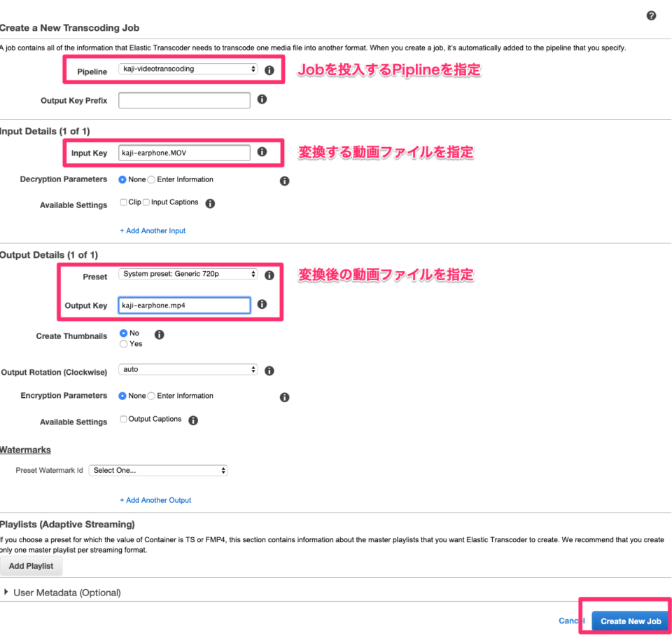Click inside the Output Key Prefix field
The width and height of the screenshot is (672, 636).
click(183, 100)
